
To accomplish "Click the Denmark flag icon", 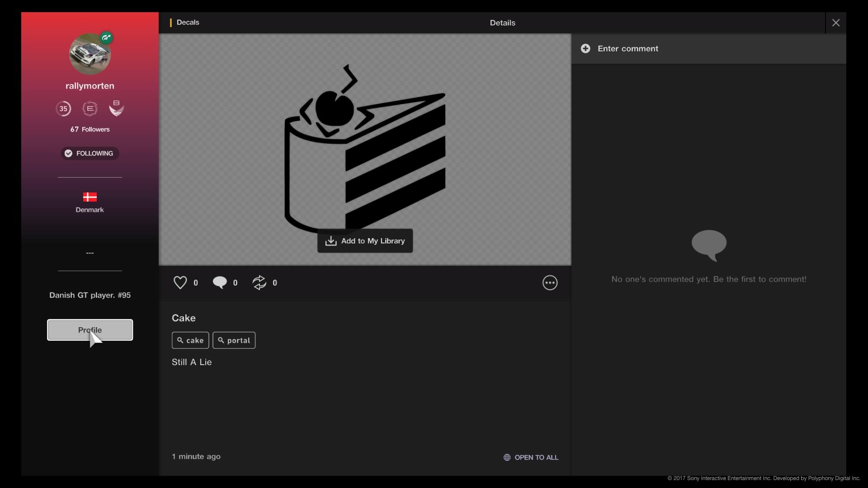I will pos(90,197).
